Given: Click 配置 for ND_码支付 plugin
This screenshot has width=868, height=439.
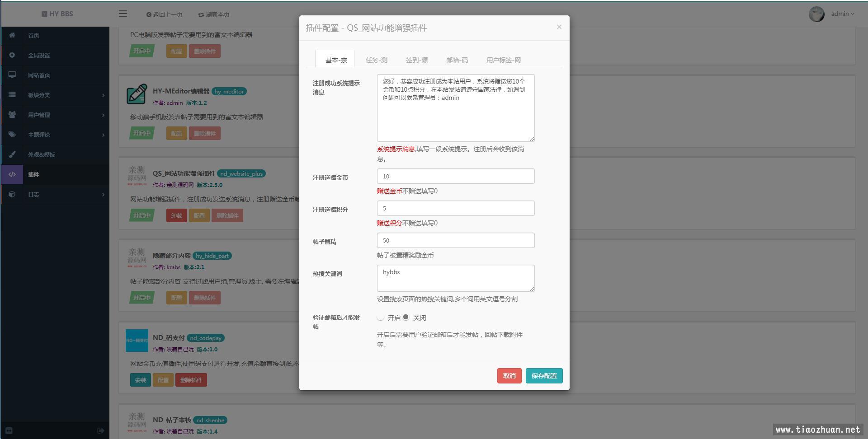Looking at the screenshot, I should [x=163, y=380].
